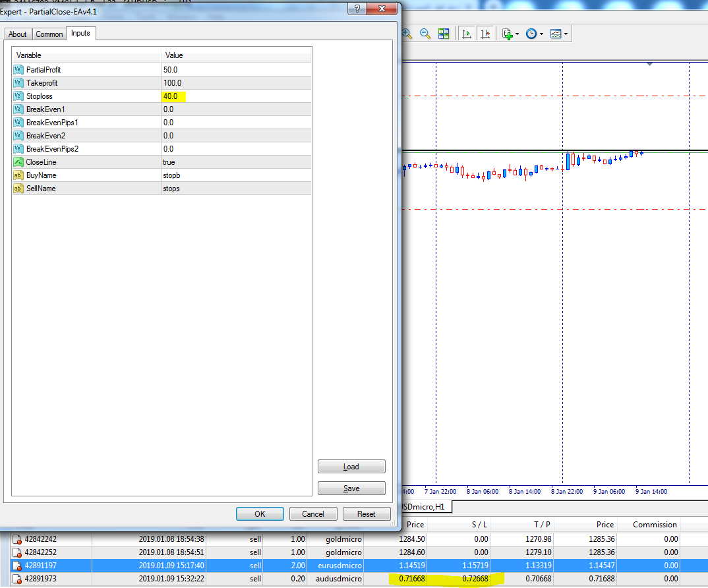The width and height of the screenshot is (708, 588).
Task: Click OK to apply inputs
Action: tap(260, 514)
